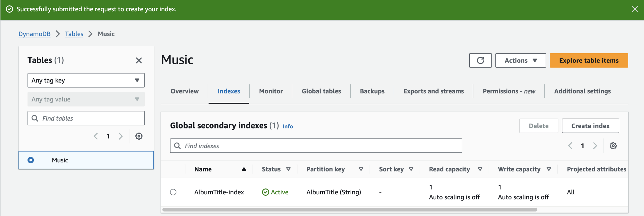Follow the Tables breadcrumb link
Screen dimensions: 644x216
coord(74,34)
